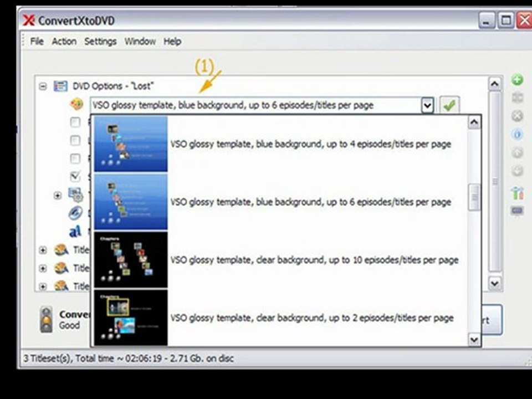Viewport: 532px width, 399px height.
Task: Toggle the second unchecked checkbox in DVD Options
Action: tap(75, 140)
